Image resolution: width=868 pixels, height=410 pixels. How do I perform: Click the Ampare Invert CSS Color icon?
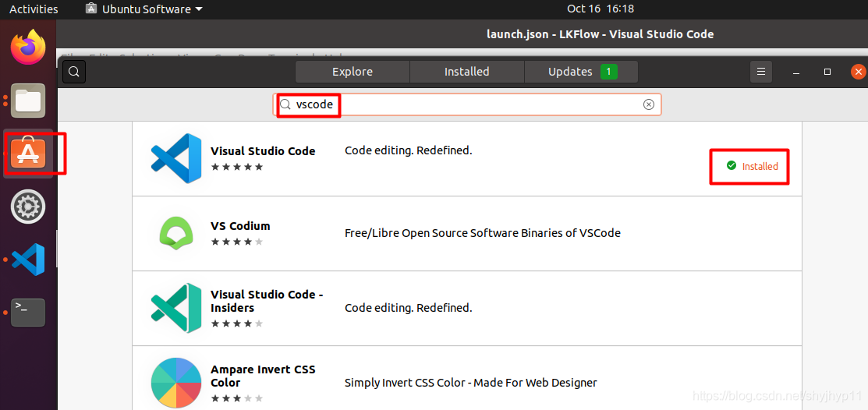pyautogui.click(x=176, y=383)
